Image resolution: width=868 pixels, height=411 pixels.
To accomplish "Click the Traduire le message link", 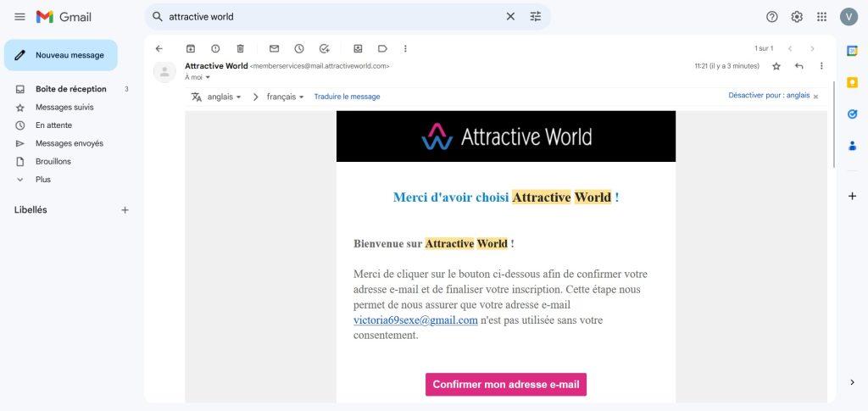I will click(347, 97).
